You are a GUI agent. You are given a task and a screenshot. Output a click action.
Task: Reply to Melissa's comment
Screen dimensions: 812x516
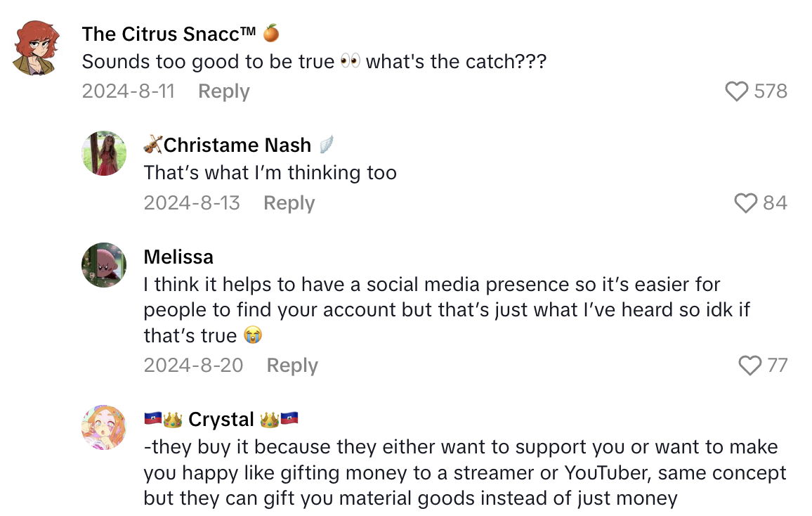[x=292, y=366]
